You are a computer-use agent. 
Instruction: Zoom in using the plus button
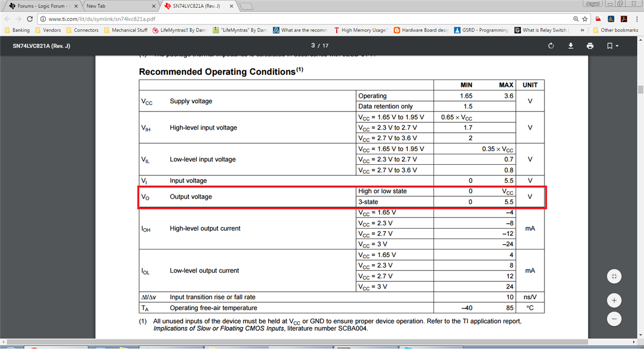[614, 300]
